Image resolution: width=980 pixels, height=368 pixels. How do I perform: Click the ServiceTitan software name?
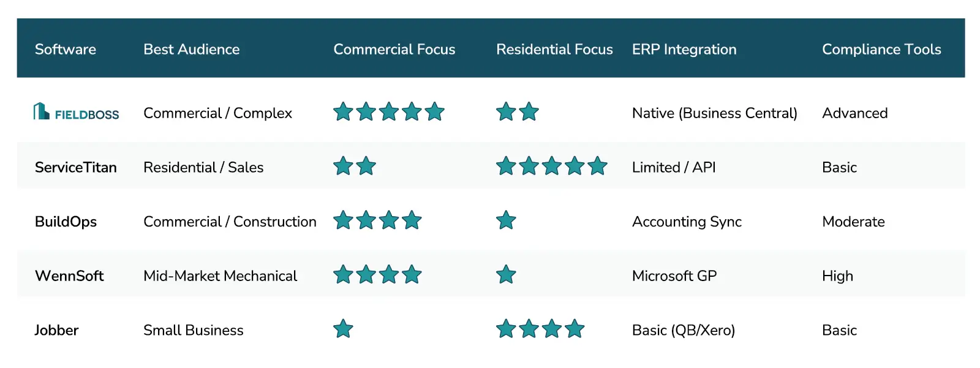coord(75,167)
